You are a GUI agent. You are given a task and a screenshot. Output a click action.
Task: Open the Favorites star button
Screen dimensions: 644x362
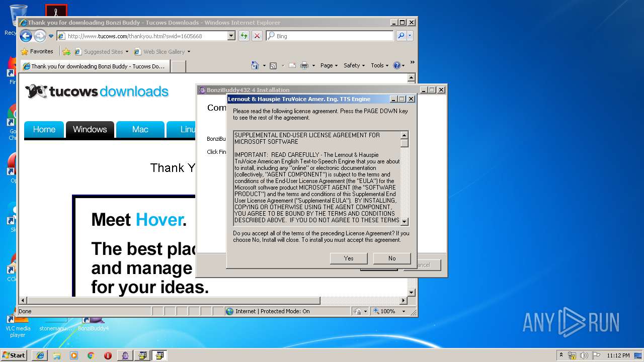pyautogui.click(x=37, y=51)
